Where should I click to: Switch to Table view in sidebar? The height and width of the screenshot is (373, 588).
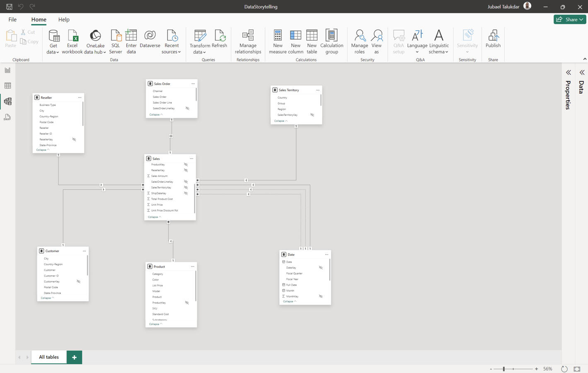coord(7,86)
